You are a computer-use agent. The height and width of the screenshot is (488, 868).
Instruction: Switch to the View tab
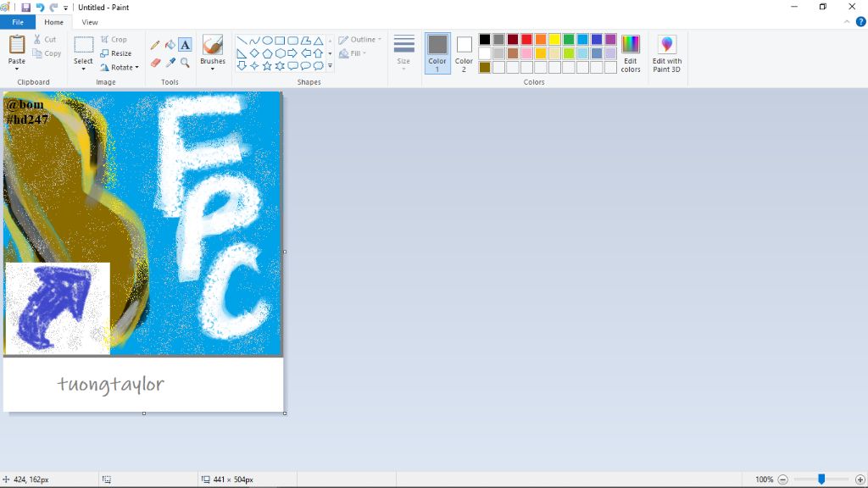90,22
